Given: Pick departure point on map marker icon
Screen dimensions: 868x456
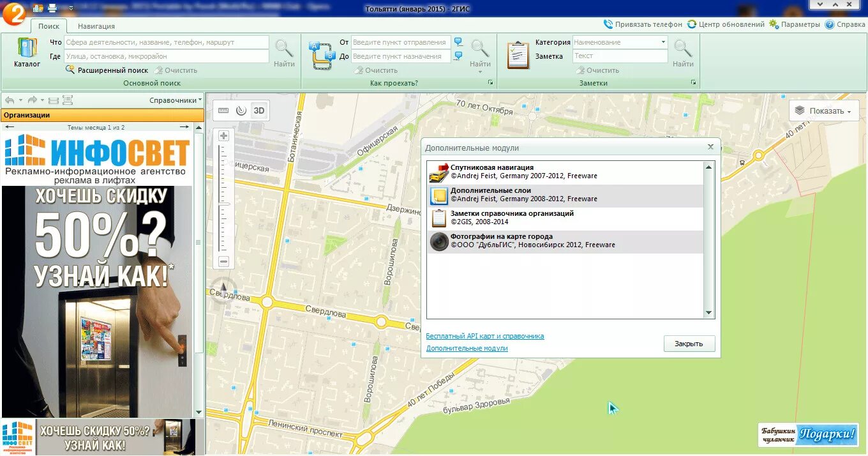Looking at the screenshot, I should coord(458,42).
